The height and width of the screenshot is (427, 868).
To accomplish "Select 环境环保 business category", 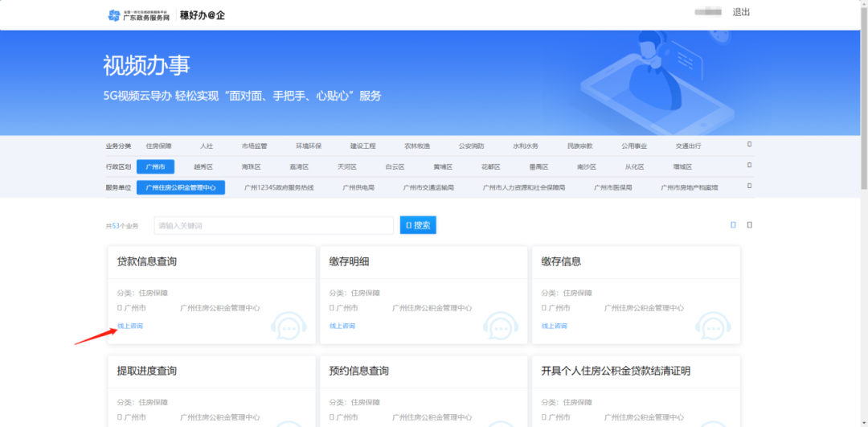I will [x=309, y=146].
